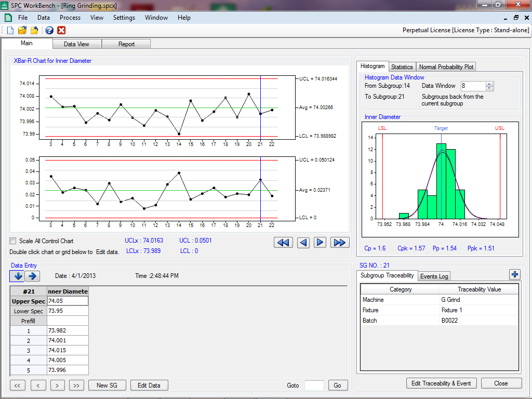Click the < previous record button

point(38,385)
